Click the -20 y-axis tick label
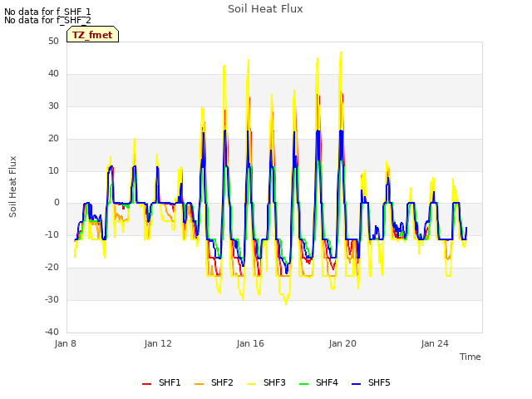 [52, 268]
